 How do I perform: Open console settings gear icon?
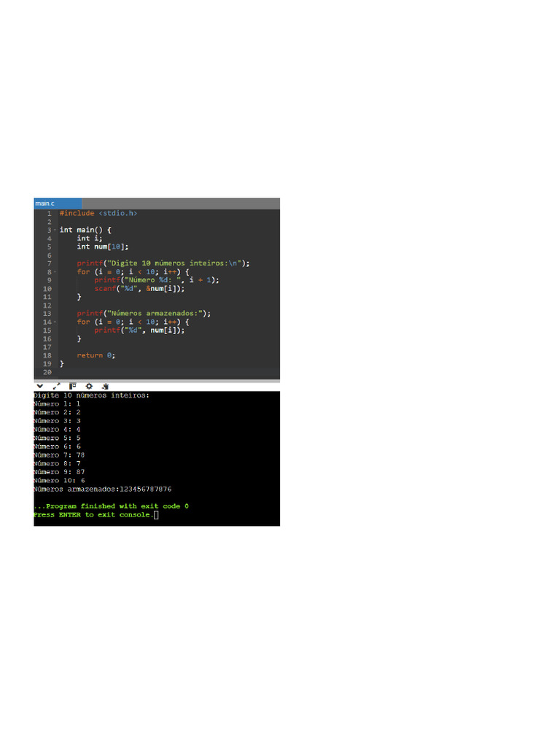point(89,387)
